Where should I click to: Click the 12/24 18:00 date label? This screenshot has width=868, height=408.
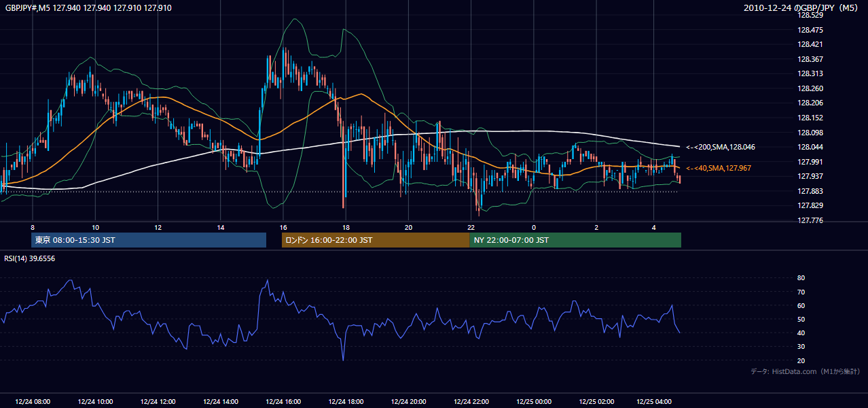(x=346, y=401)
